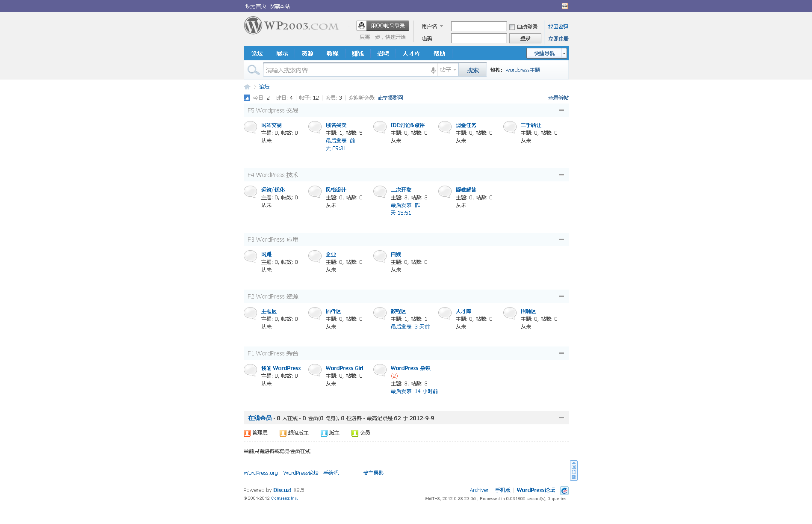Open the 帖子 search type dropdown
This screenshot has width=812, height=524.
(x=448, y=70)
